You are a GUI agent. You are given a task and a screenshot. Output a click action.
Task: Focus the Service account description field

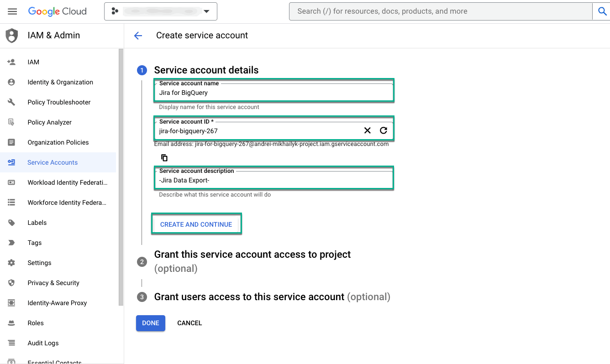273,180
